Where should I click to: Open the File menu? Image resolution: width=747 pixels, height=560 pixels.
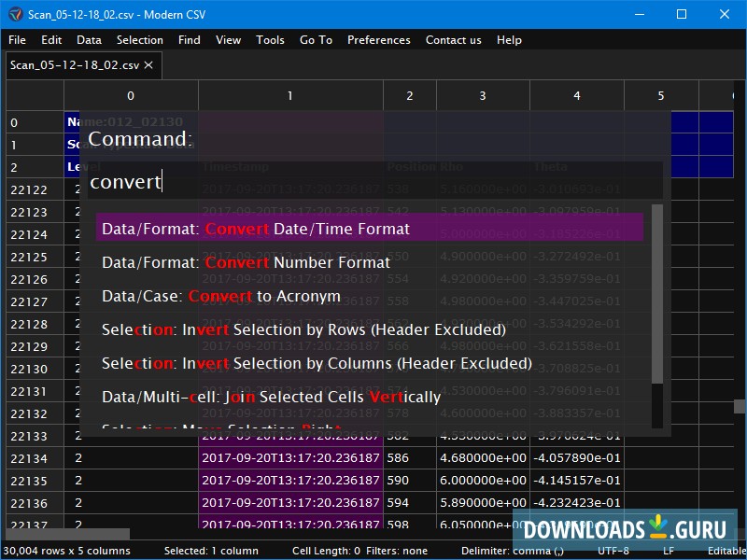click(18, 40)
